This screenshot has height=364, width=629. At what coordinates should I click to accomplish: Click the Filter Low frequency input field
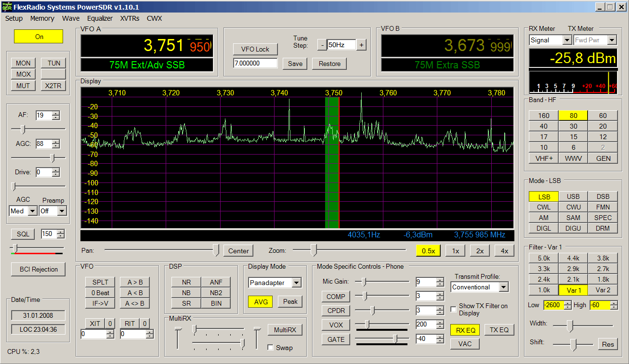pos(553,305)
